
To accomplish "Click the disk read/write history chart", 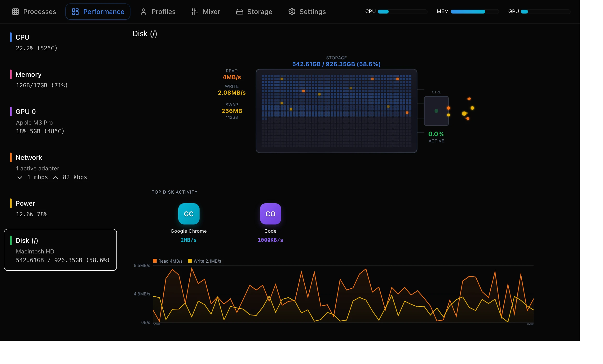I will [343, 294].
